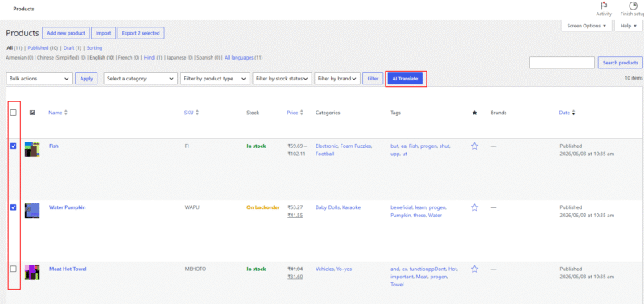Viewport: 644px width, 304px height.
Task: Sort by Date using sort arrow
Action: [x=573, y=113]
